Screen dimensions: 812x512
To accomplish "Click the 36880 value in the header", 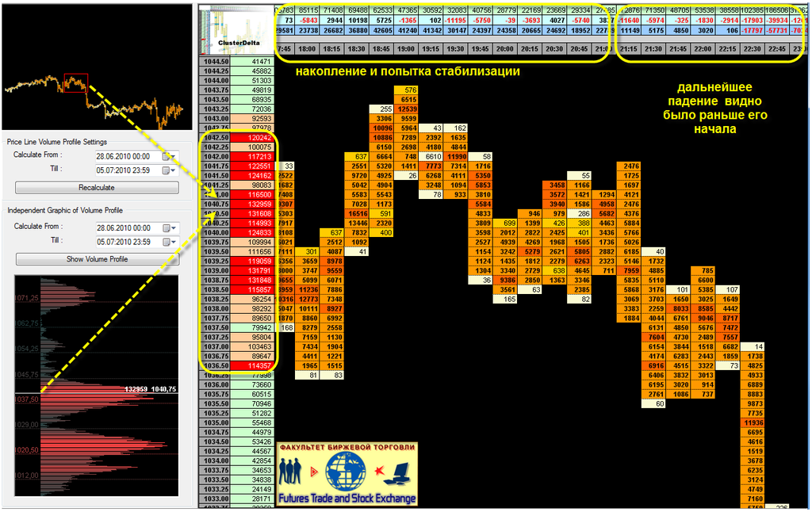I will (x=357, y=31).
